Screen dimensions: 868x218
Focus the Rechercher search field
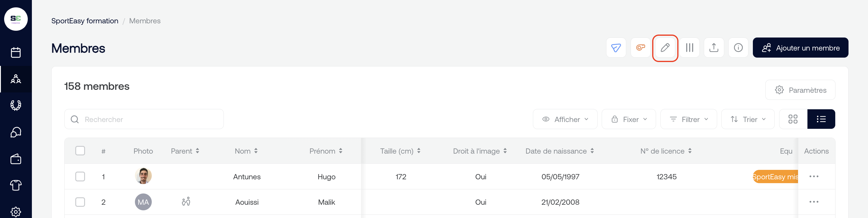pos(144,119)
